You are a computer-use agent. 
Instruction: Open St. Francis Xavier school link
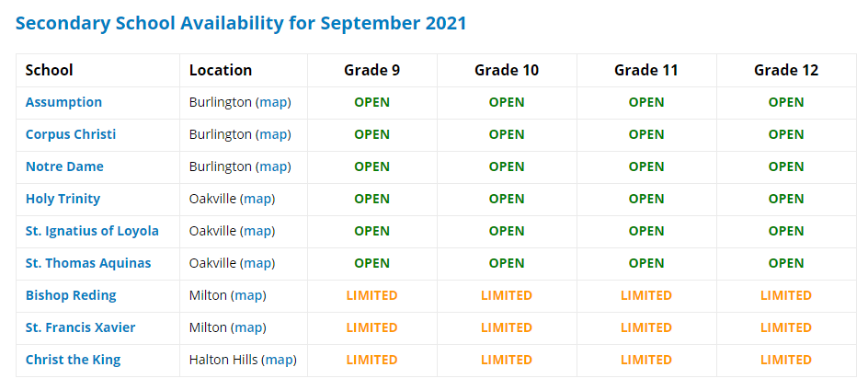80,327
